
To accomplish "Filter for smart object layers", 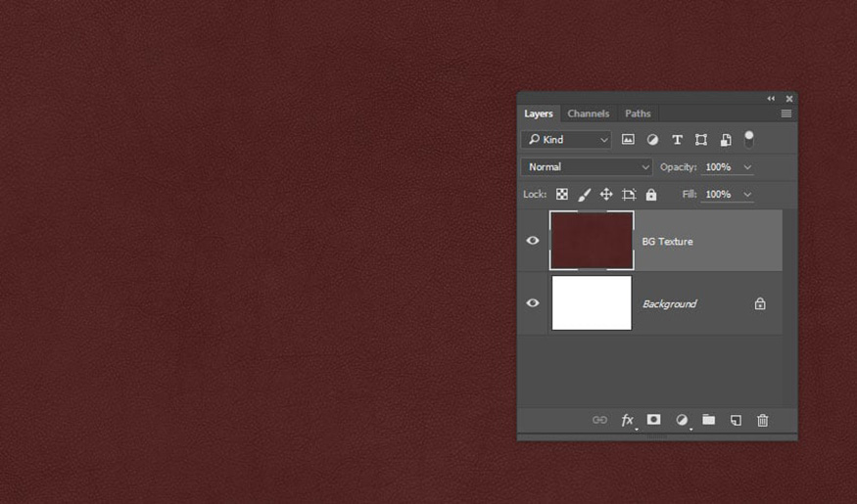I will tap(726, 140).
